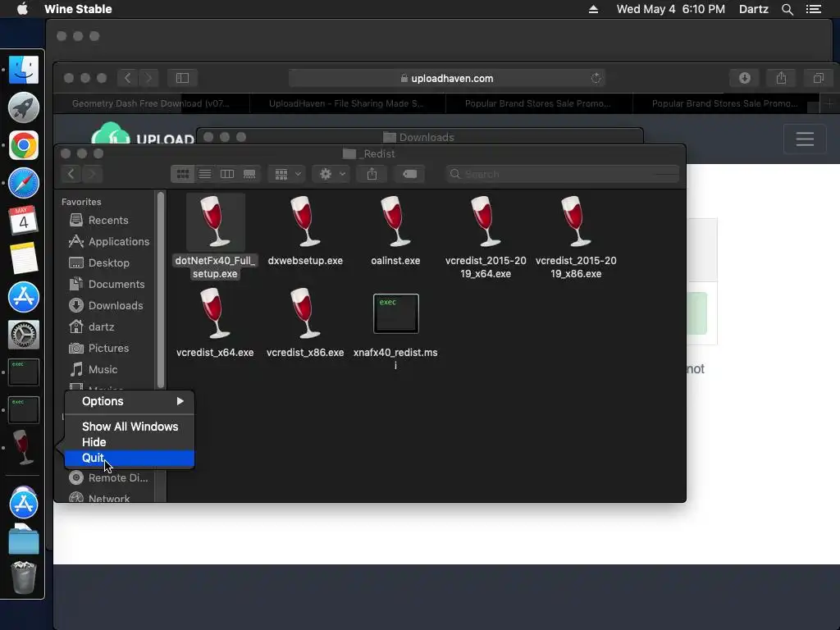Switch to Geometry Dash Free Download tab
The image size is (840, 630).
[x=151, y=103]
